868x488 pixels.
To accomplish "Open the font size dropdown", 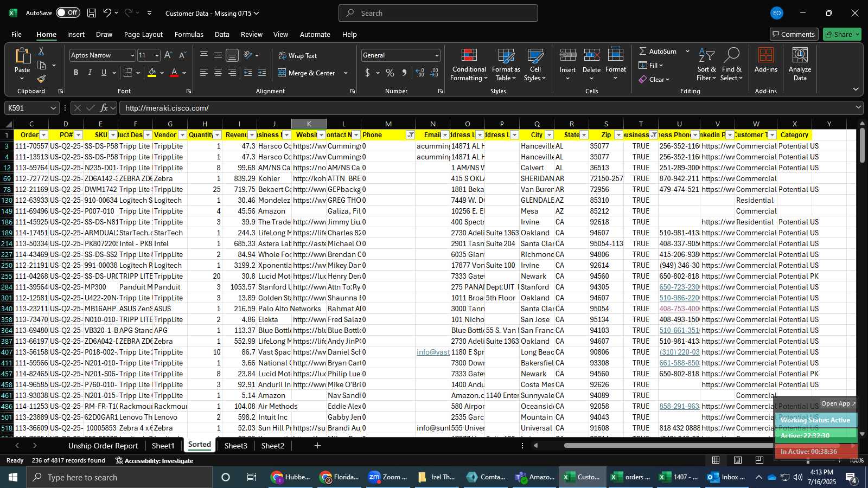I will pos(157,55).
